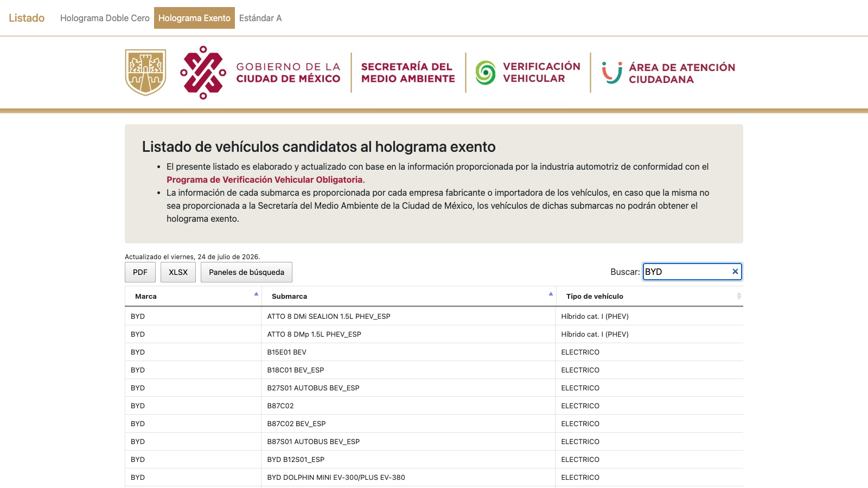Switch to the Holograma Doble Cero tab
This screenshot has width=868, height=488.
tap(105, 18)
